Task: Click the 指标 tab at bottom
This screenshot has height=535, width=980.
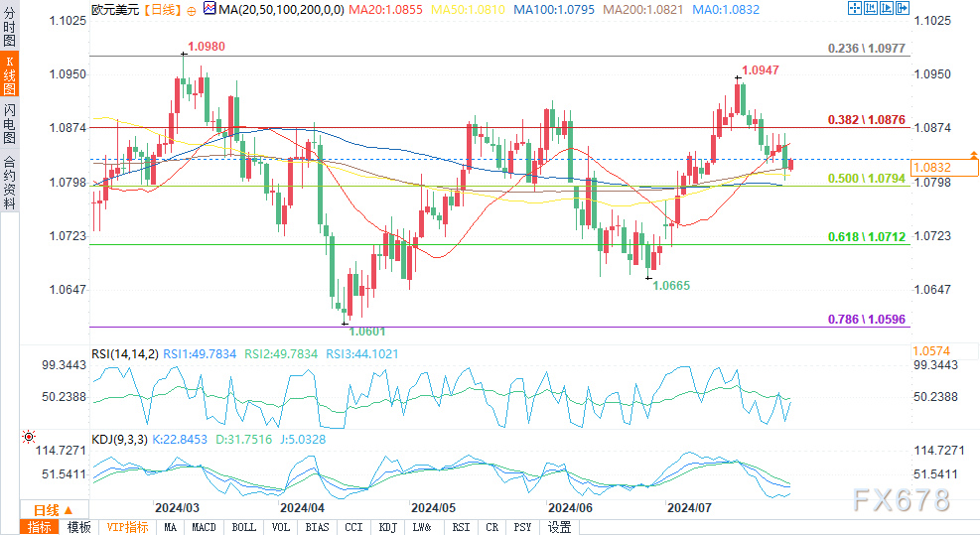Action: [40, 527]
